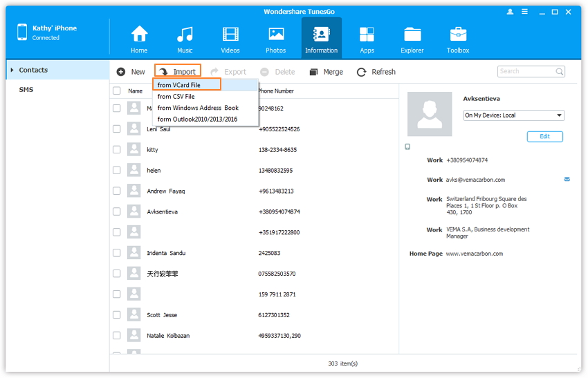Click the avatar icon of kitty
Viewport: 588px width, 378px height.
point(134,149)
